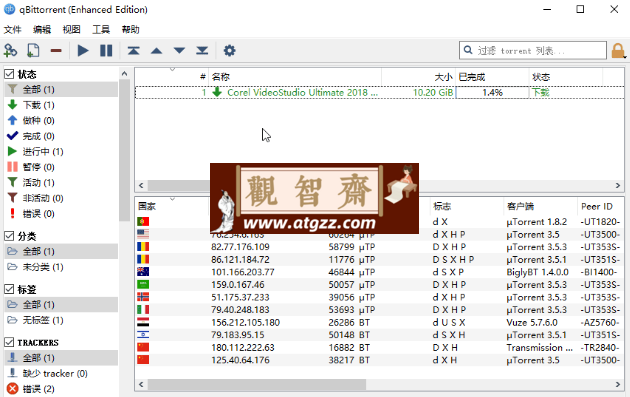Open the 帮助 menu
Screen dimensions: 630x397
[x=131, y=29]
